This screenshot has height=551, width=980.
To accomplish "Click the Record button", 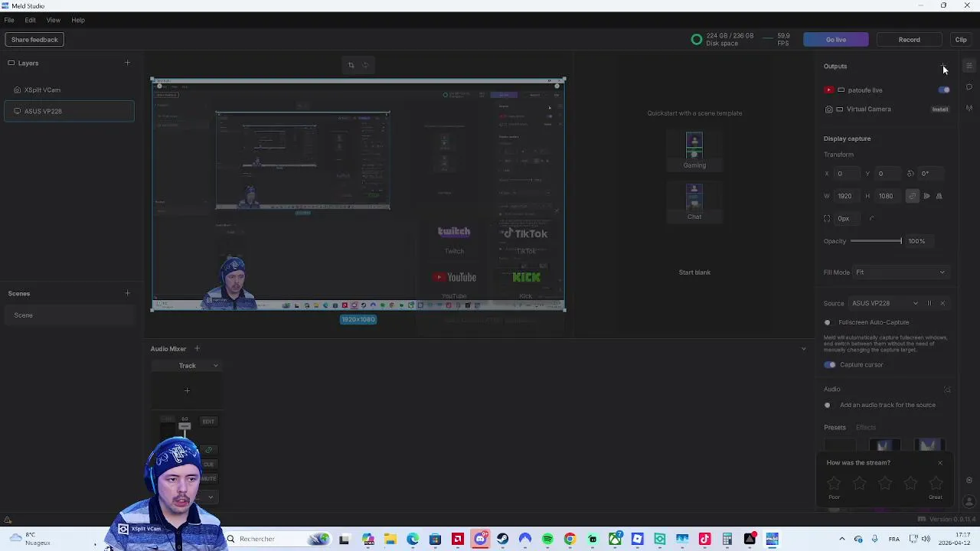I will click(x=910, y=40).
